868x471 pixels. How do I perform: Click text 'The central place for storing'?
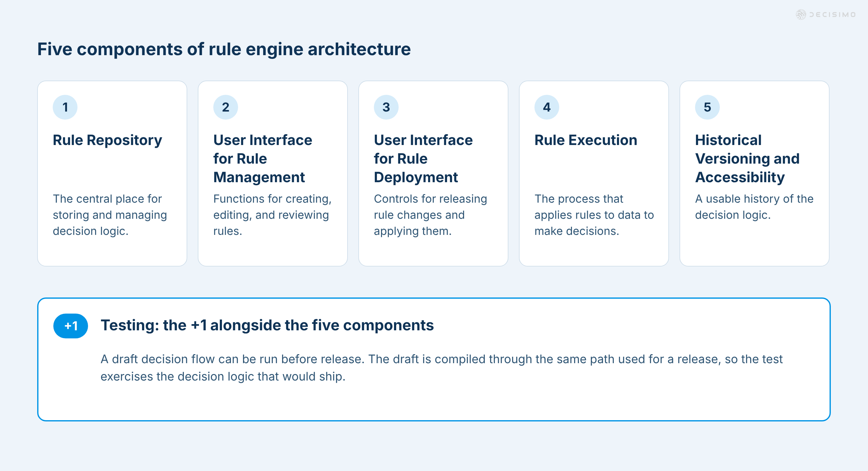tap(110, 215)
